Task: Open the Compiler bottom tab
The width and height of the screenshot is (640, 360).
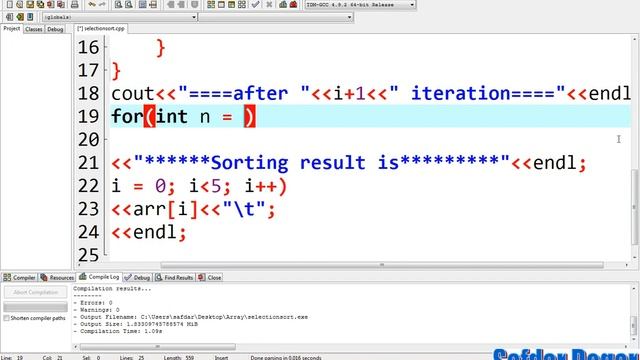Action: 20,278
